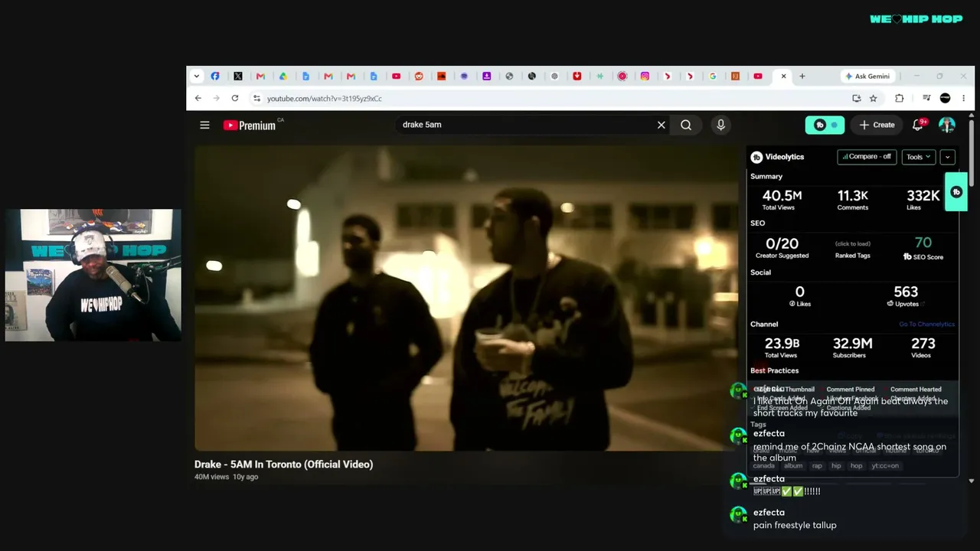Collapse Videolytics panel with the chevron
This screenshot has height=551, width=980.
pyautogui.click(x=947, y=157)
